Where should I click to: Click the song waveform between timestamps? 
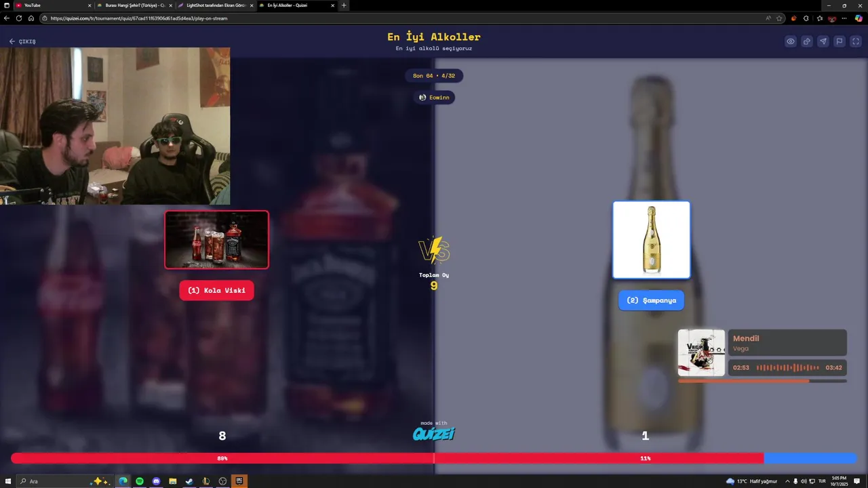[x=787, y=367]
